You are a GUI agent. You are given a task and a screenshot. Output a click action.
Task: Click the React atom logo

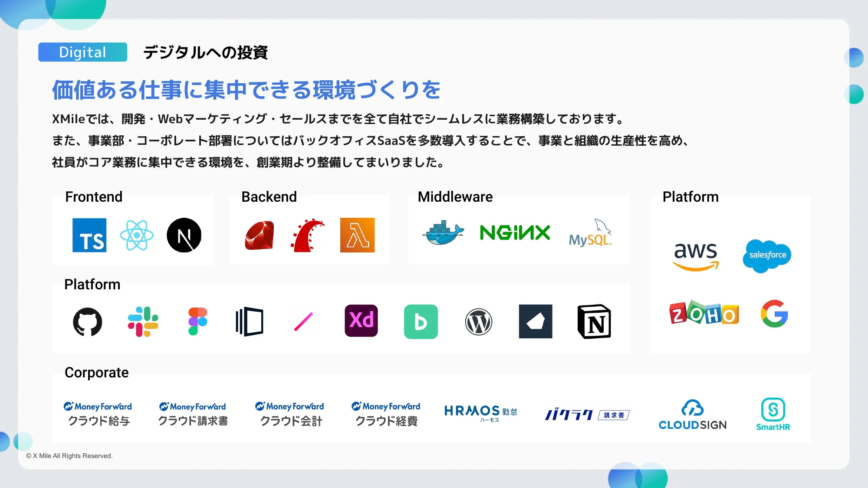(x=137, y=235)
